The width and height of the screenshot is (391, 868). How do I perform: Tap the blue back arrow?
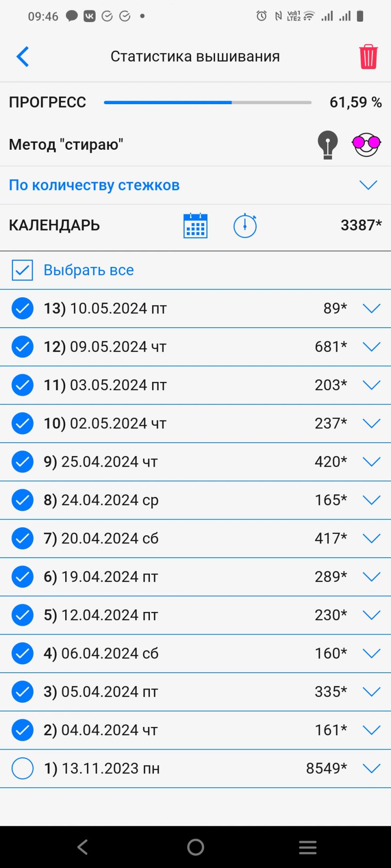23,57
